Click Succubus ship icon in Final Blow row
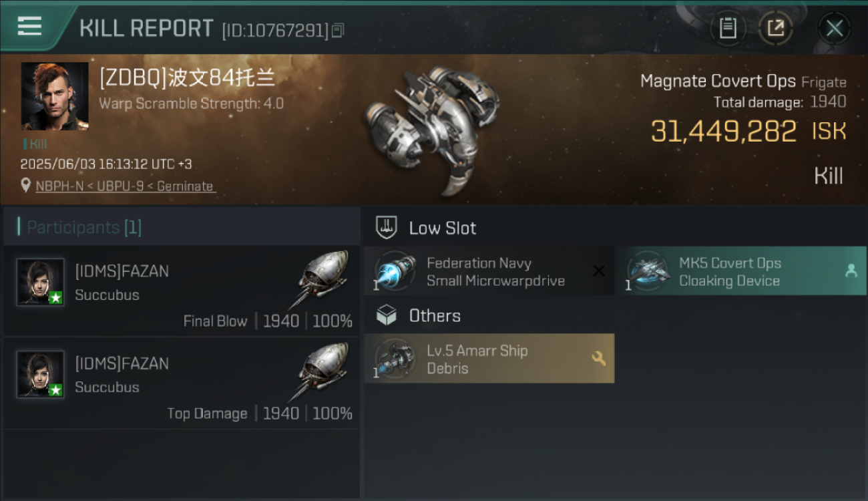The height and width of the screenshot is (501, 868). click(x=322, y=279)
